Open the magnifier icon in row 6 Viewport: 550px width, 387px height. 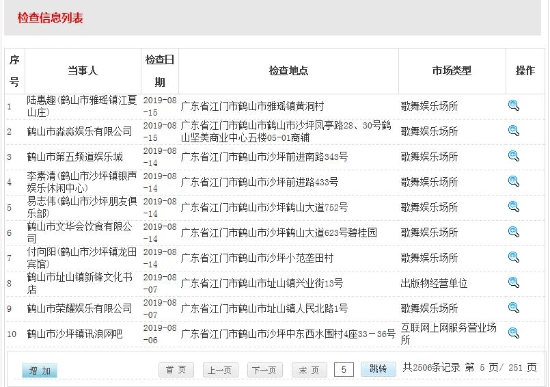[x=514, y=232]
